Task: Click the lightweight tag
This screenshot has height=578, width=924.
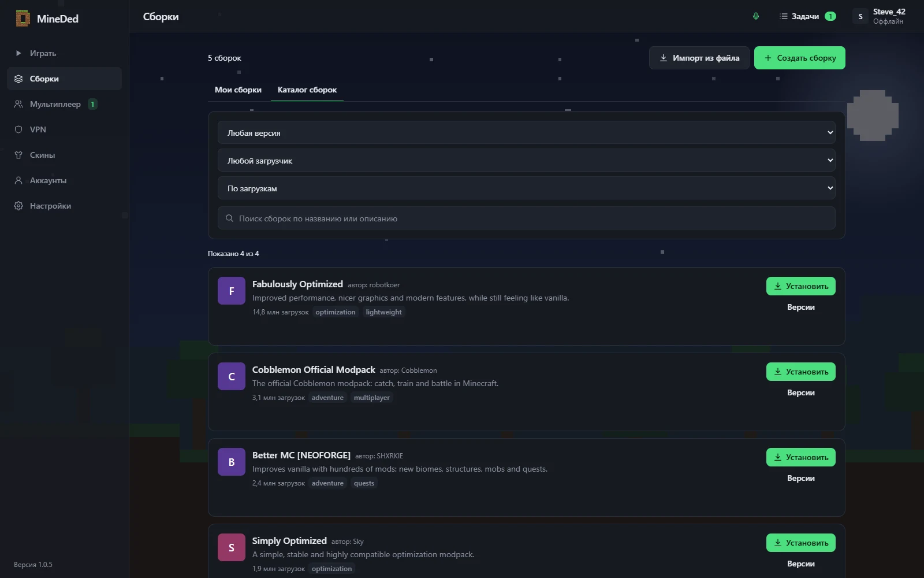Action: point(383,312)
